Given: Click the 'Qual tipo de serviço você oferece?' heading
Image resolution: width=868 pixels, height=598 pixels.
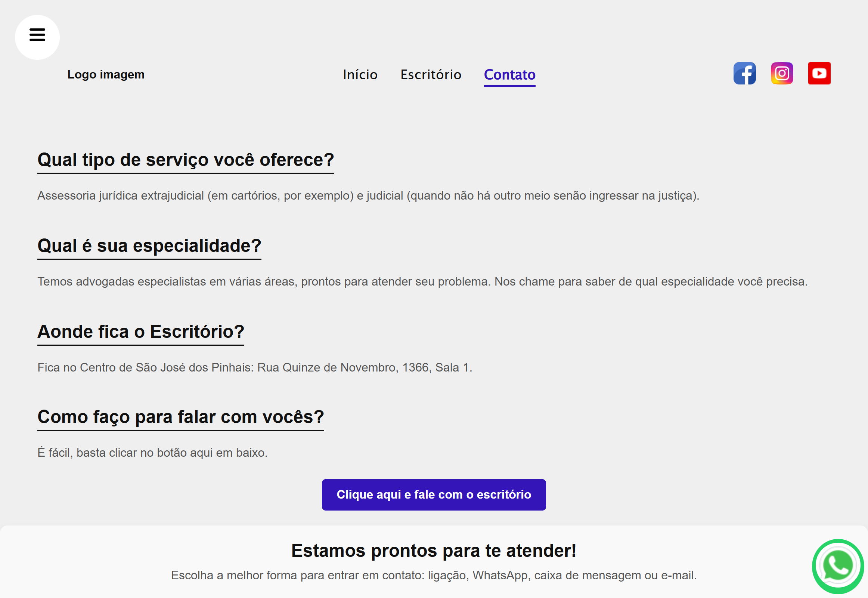Looking at the screenshot, I should pyautogui.click(x=185, y=160).
